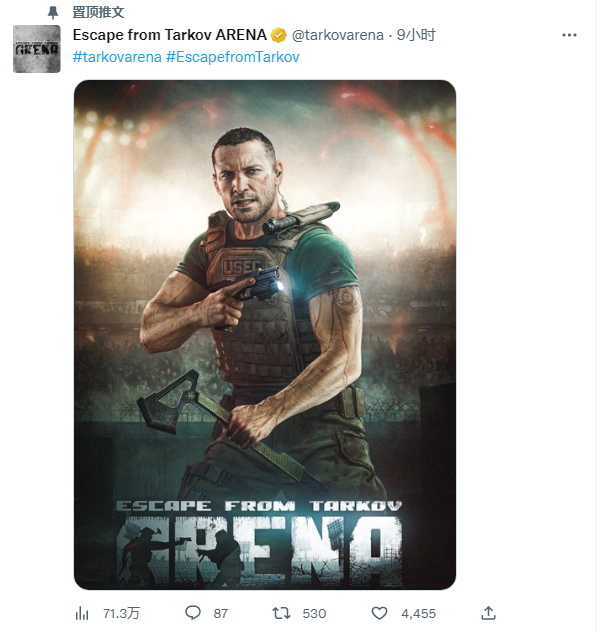598x632 pixels.
Task: Click the view analytics bar chart icon
Action: click(82, 613)
